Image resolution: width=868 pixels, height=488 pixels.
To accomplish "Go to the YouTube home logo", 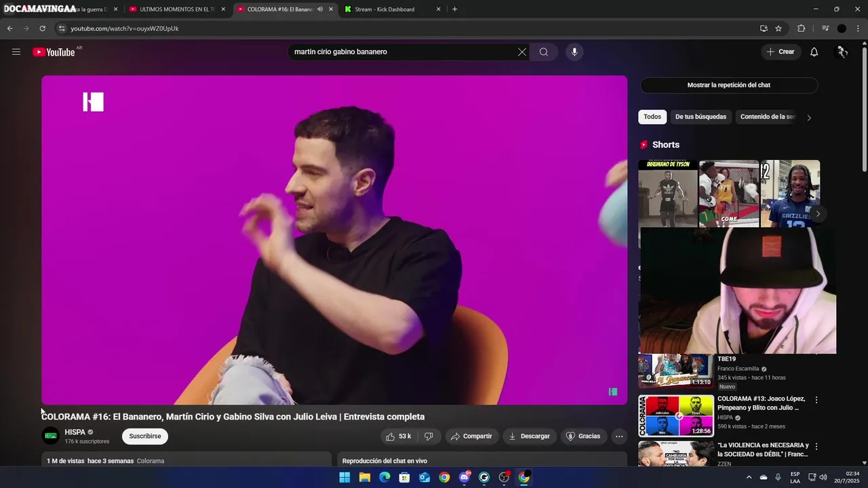I will click(x=54, y=52).
